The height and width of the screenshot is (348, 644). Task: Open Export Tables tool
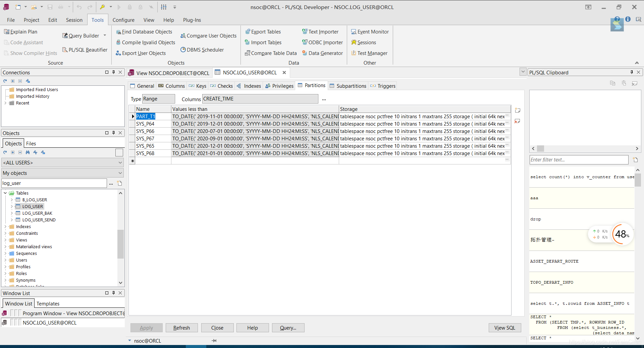tap(263, 32)
